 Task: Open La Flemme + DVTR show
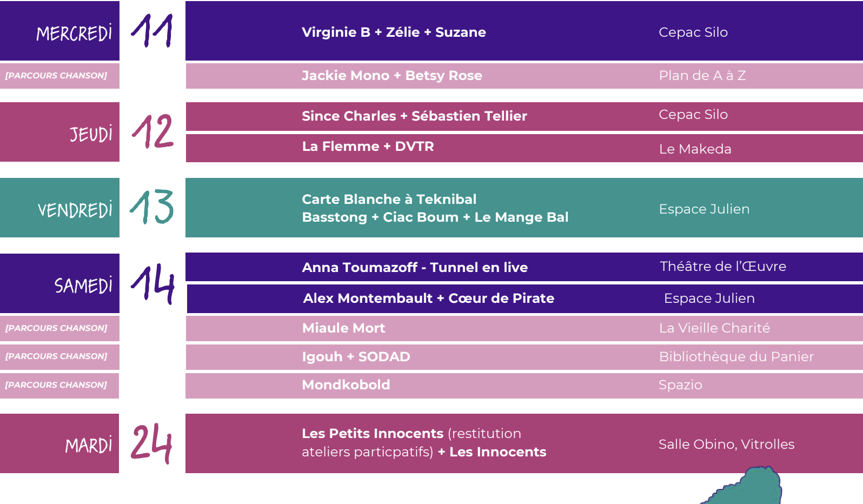368,147
